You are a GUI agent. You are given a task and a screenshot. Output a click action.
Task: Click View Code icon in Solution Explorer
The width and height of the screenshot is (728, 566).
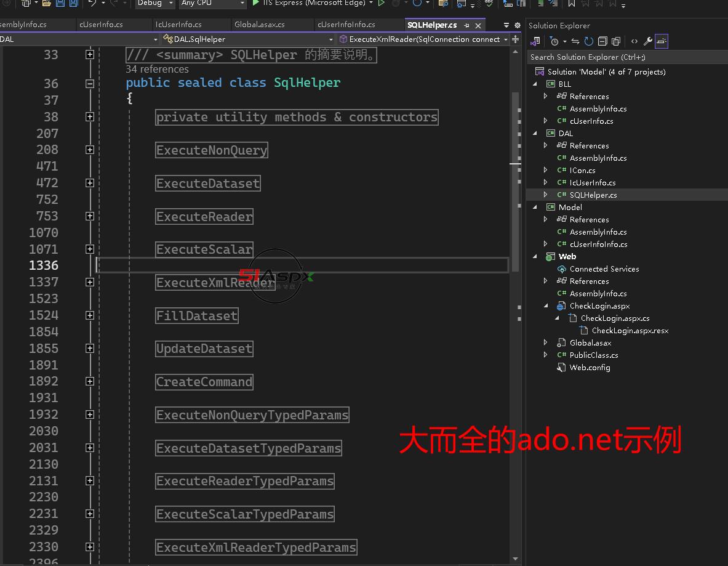[634, 41]
